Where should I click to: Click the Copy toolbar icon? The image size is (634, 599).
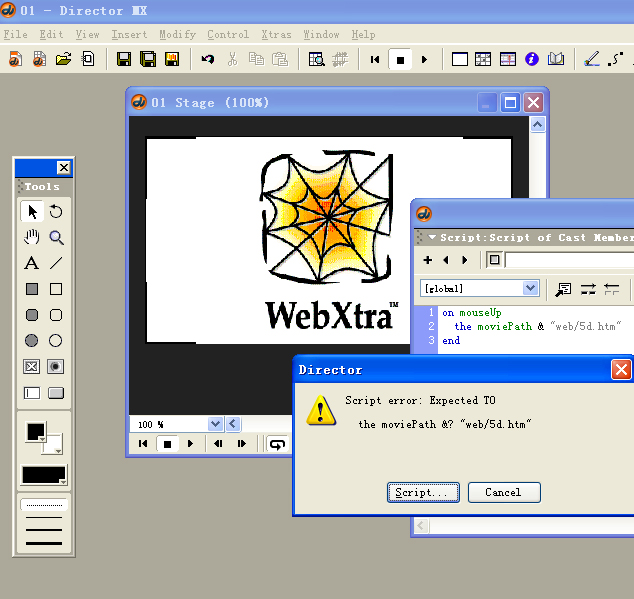tap(256, 59)
